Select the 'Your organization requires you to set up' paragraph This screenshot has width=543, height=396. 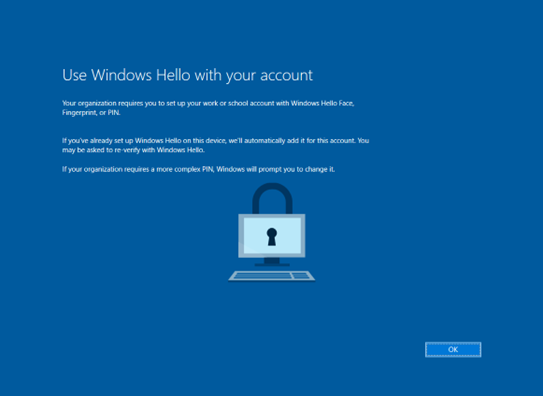click(x=208, y=108)
